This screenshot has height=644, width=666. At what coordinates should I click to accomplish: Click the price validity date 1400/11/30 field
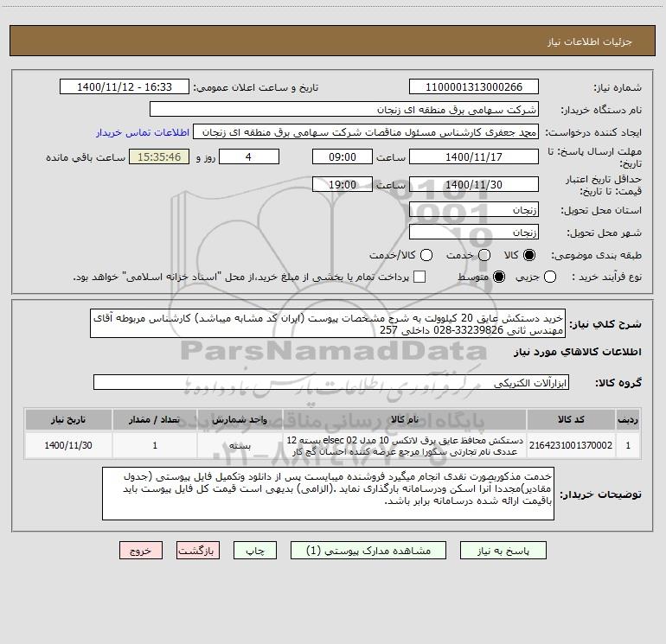(x=474, y=185)
